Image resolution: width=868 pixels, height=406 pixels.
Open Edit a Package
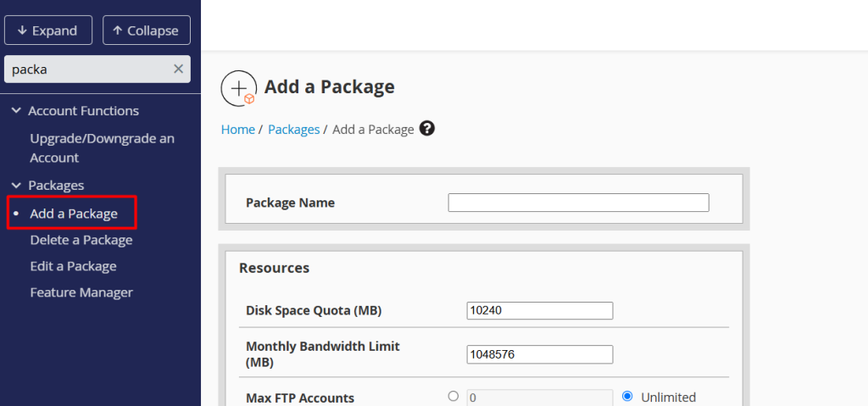point(73,266)
